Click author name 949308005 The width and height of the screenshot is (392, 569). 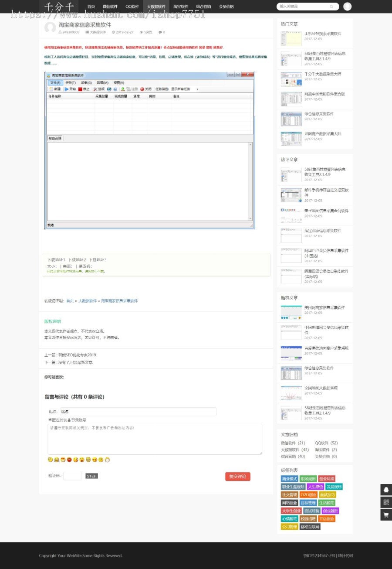[x=71, y=32]
